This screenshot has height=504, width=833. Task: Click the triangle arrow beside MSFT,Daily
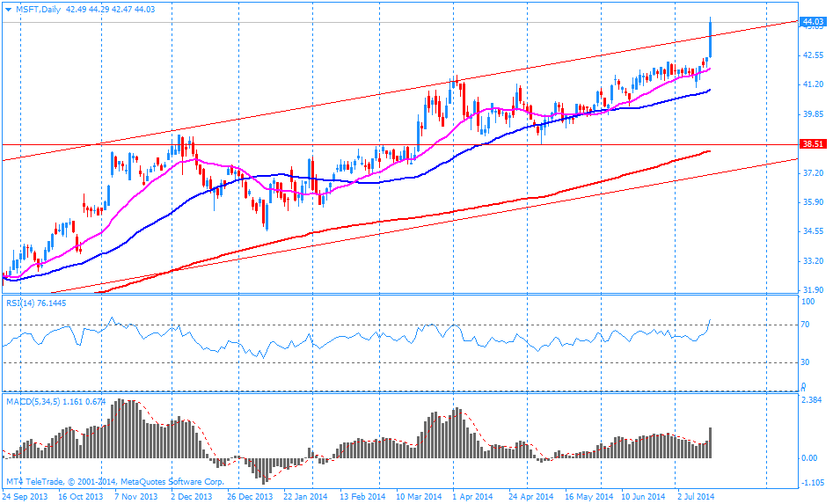(8, 9)
